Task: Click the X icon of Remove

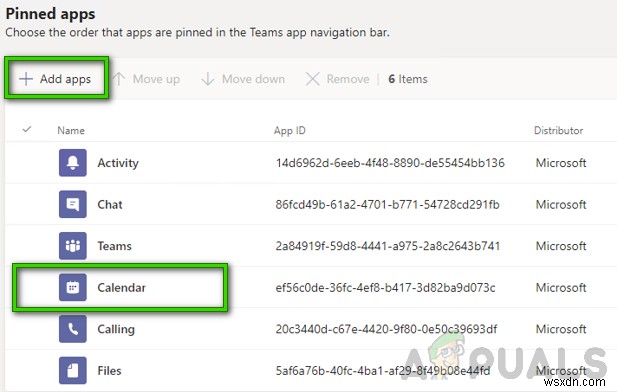Action: (x=313, y=79)
